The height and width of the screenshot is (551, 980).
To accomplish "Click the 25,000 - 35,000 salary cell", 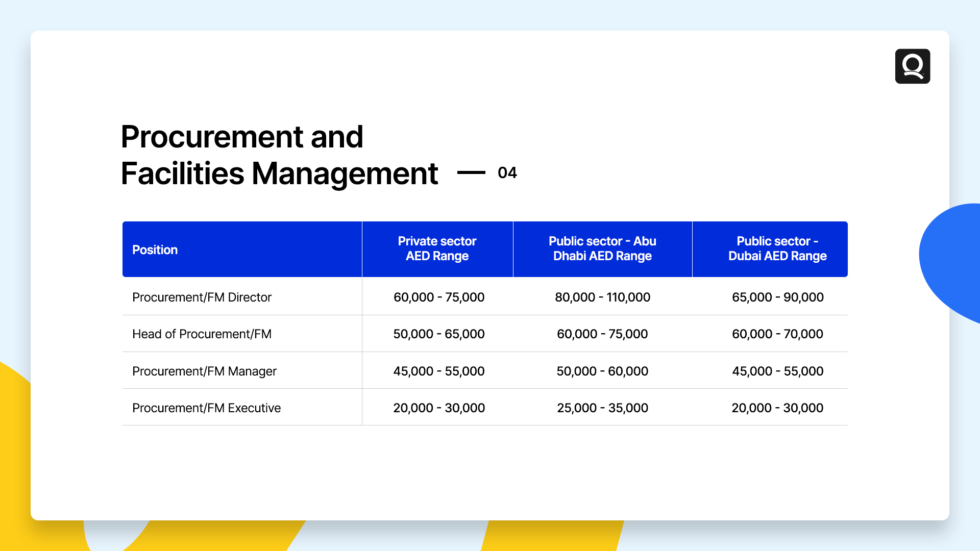I will pos(602,408).
